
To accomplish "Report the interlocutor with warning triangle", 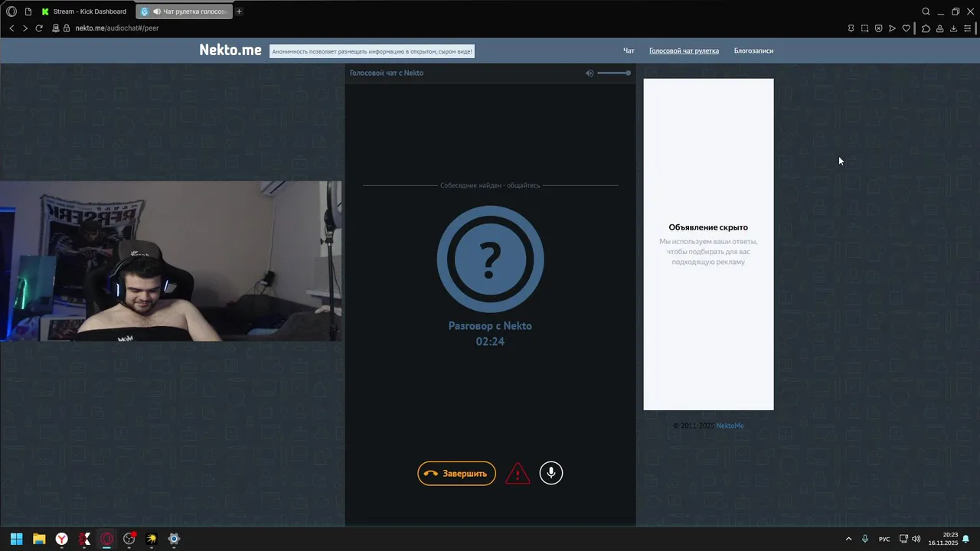I will [518, 473].
